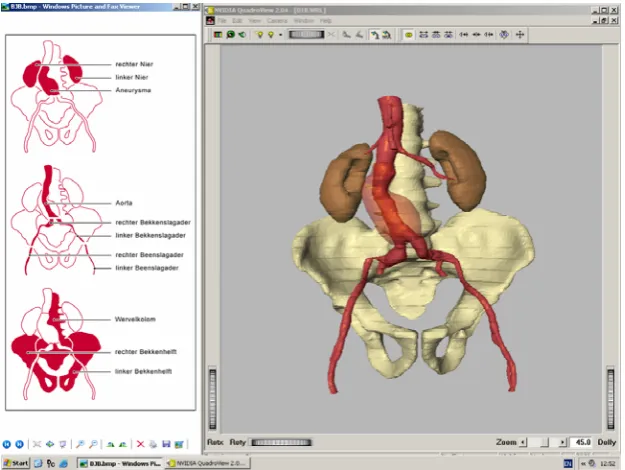The height and width of the screenshot is (470, 625).
Task: Click QuadroView document icon in menu bar
Action: [210, 21]
